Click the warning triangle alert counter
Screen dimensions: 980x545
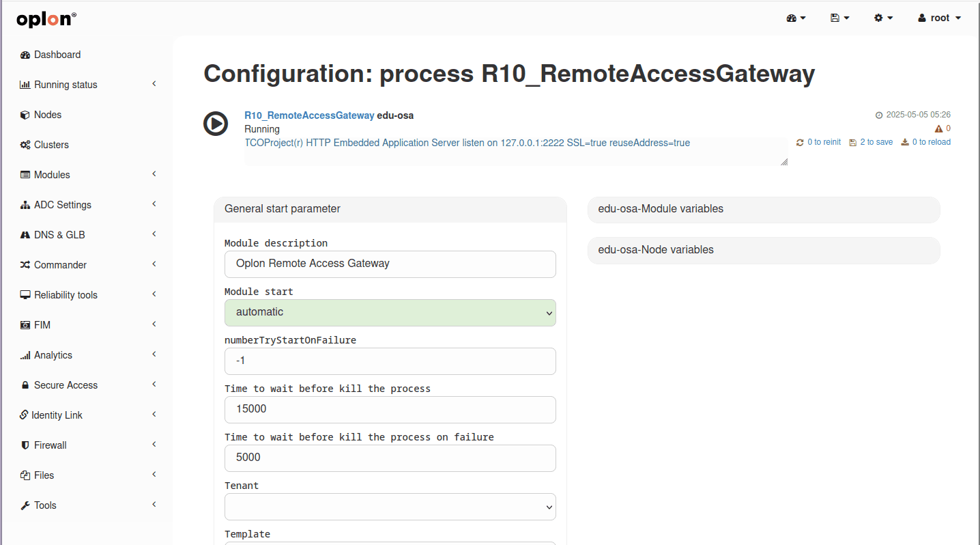(x=942, y=128)
